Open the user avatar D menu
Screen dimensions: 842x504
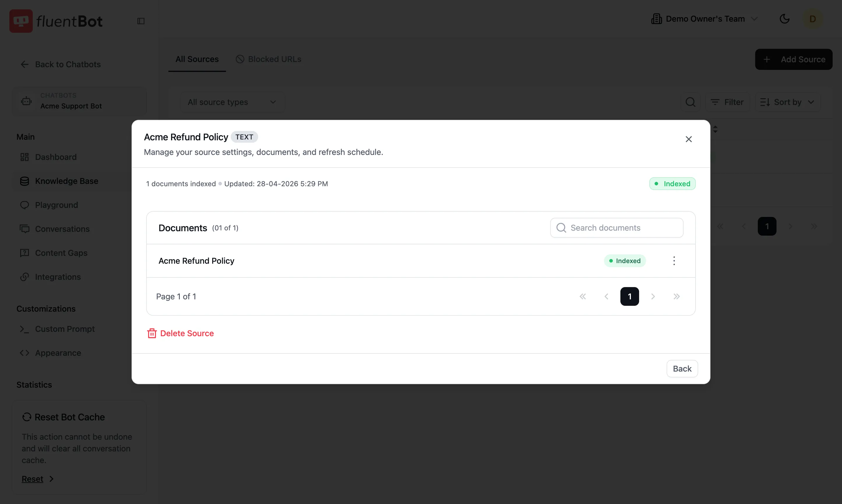812,19
